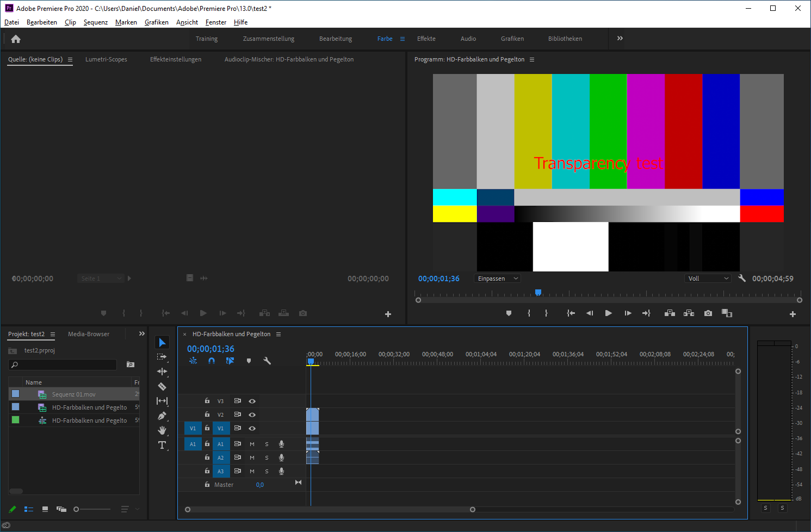
Task: Open the Media-Browser panel
Action: click(89, 334)
